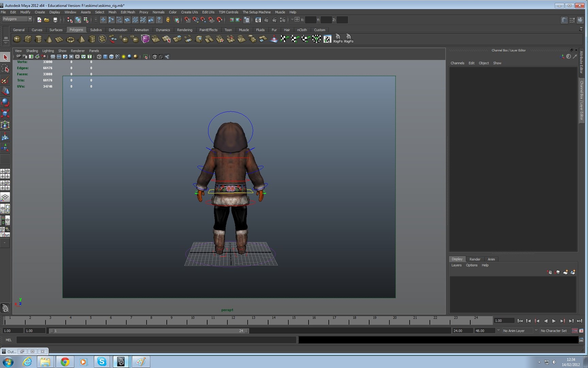Toggle textured display in viewport

[117, 57]
